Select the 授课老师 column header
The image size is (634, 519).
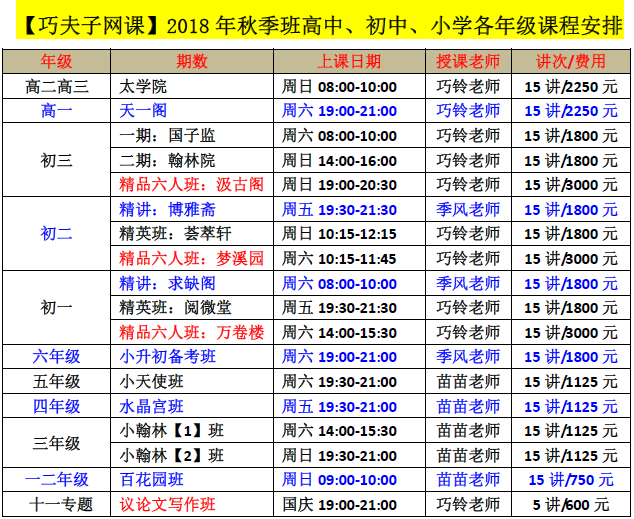point(468,62)
